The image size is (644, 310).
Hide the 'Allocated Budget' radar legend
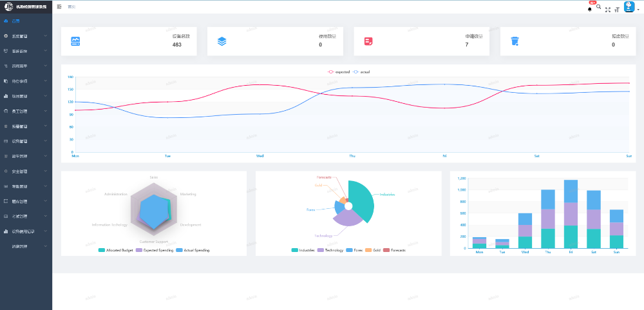(116, 250)
